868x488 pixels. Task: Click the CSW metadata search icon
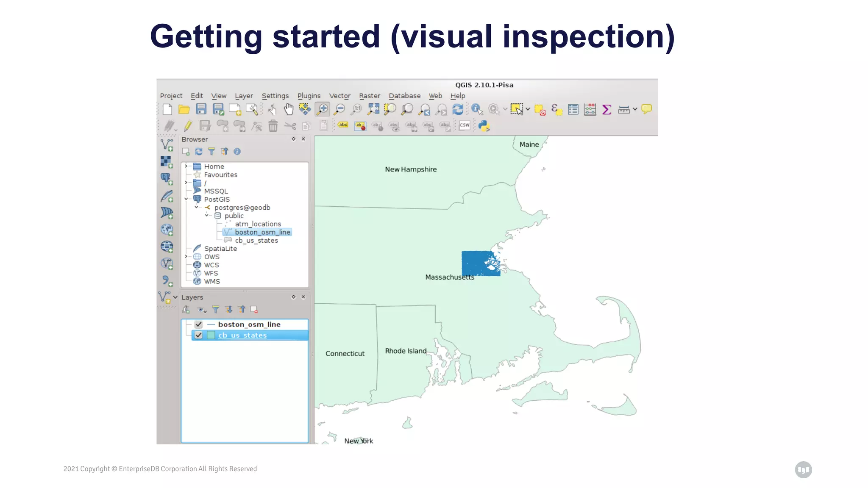tap(465, 125)
